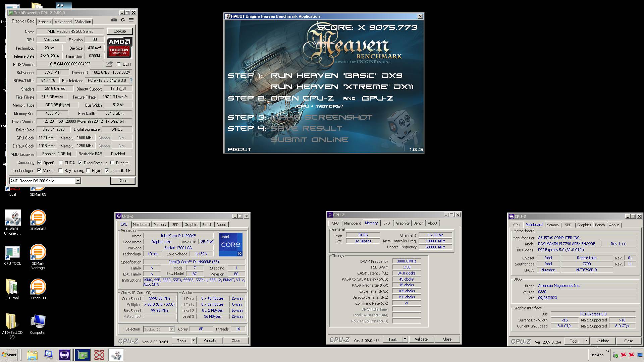Expand Tools arrow in CPU-Z Mainboard window

click(x=586, y=341)
